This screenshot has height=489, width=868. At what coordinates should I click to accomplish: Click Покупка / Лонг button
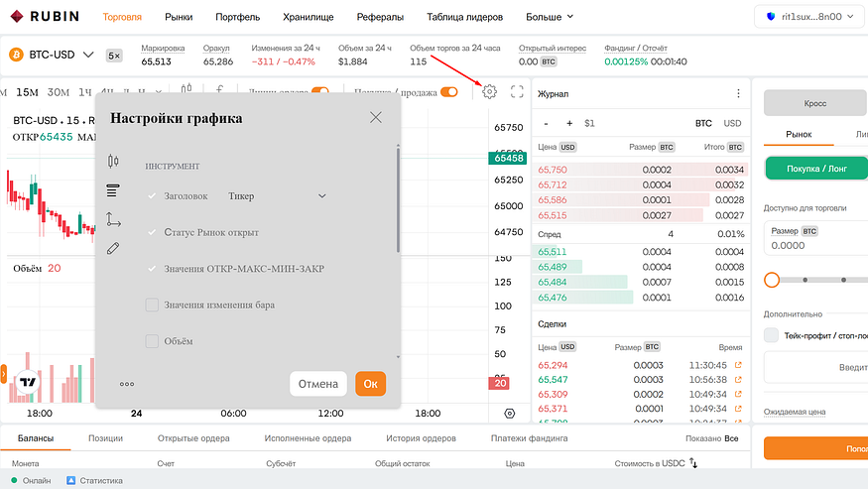click(x=816, y=169)
